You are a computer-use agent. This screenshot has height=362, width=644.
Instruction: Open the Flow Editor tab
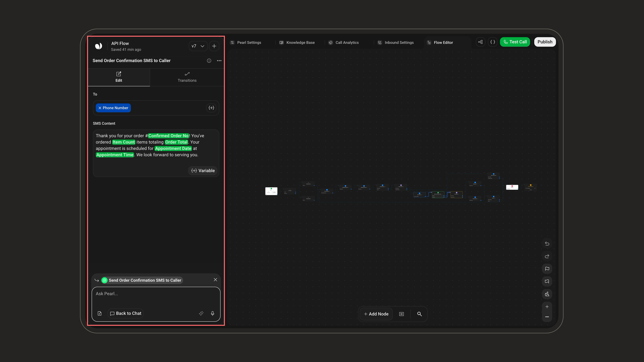pyautogui.click(x=440, y=42)
